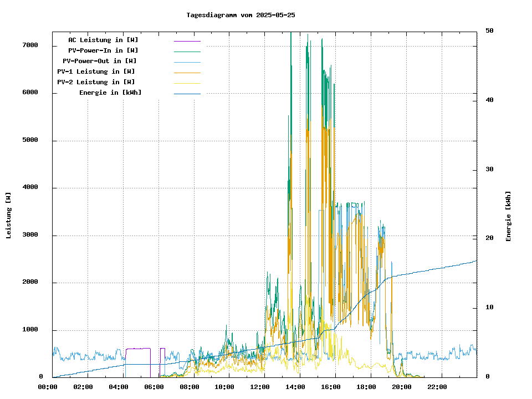Select the Energie in [kWh] legend label
Screen dimensions: 532x399
110,93
